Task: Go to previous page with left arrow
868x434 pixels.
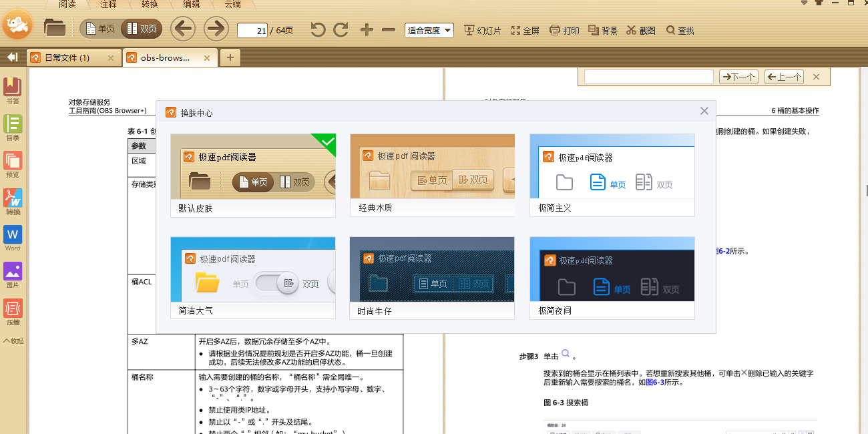Action: pyautogui.click(x=183, y=29)
